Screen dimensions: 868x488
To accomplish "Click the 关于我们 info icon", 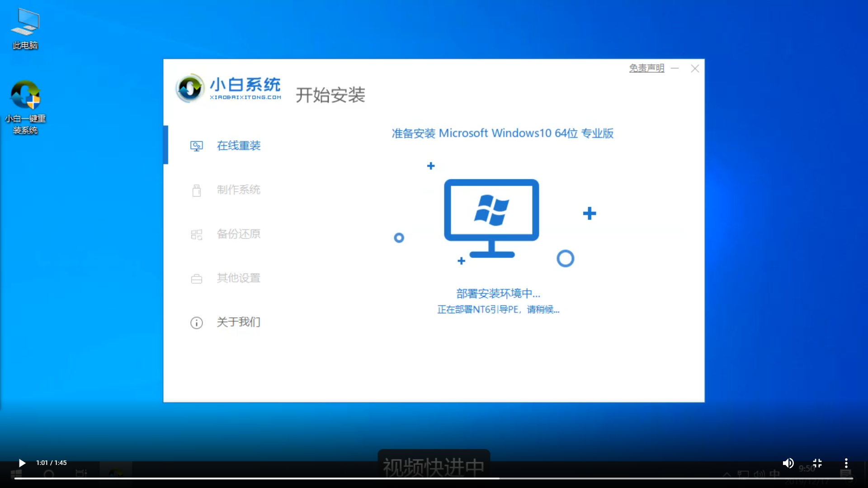I will pyautogui.click(x=196, y=322).
